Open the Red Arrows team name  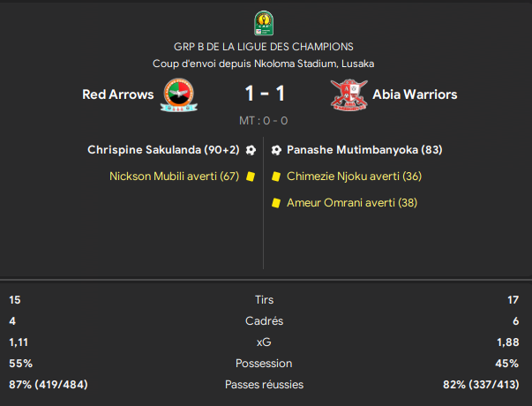coord(117,94)
